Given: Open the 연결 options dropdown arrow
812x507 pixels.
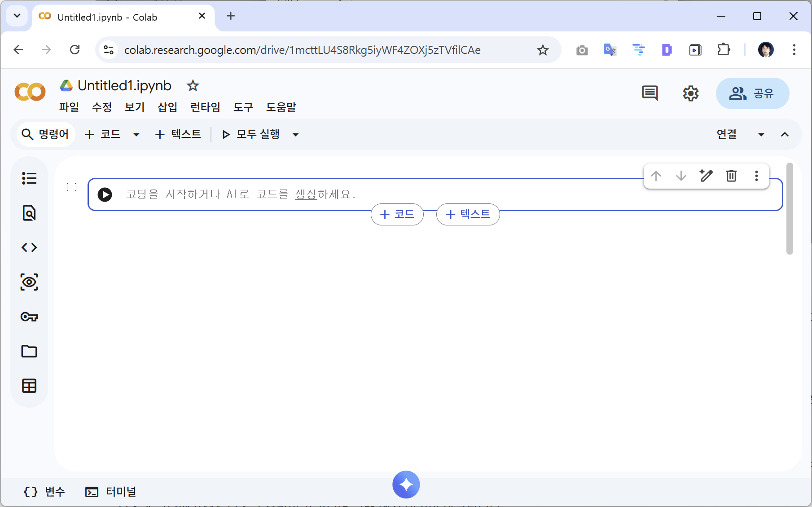Looking at the screenshot, I should [761, 134].
